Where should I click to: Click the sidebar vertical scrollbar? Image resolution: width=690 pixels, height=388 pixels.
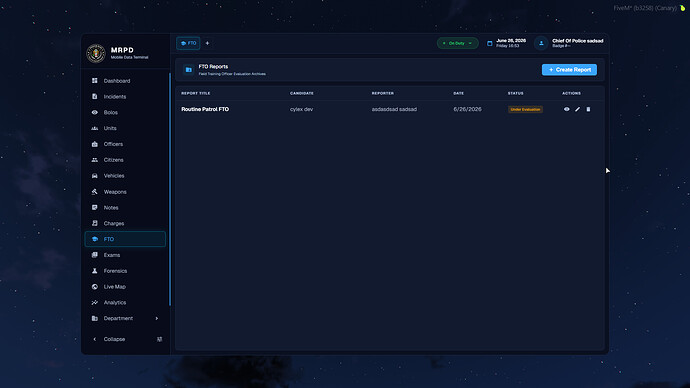[169, 189]
